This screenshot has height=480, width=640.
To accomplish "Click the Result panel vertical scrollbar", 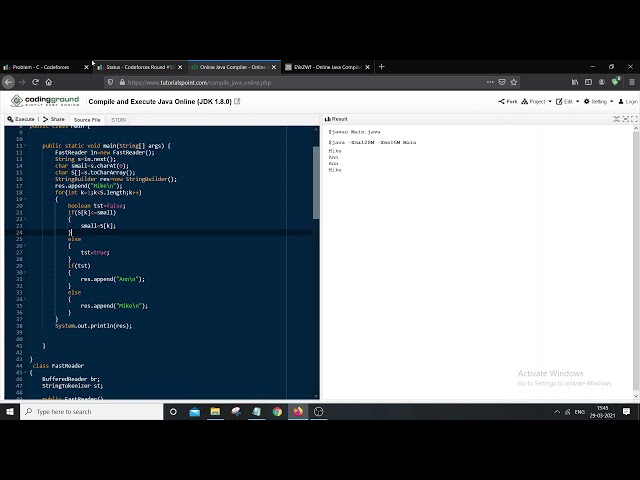I will tap(636, 261).
